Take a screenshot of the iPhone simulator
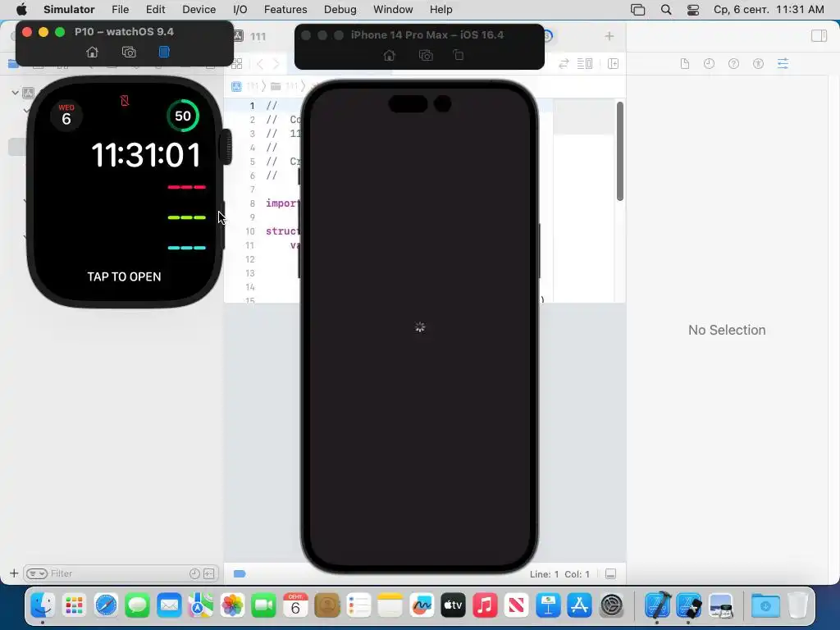The image size is (840, 630). click(426, 55)
